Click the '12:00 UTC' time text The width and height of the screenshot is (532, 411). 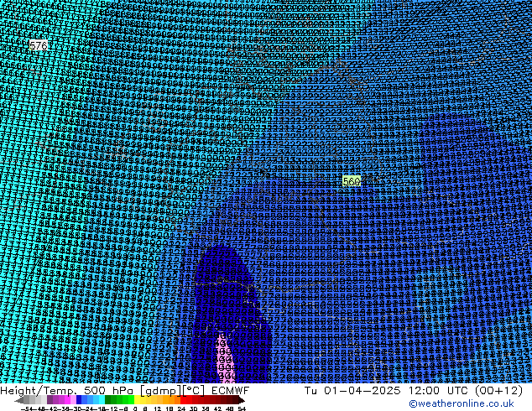click(x=440, y=390)
